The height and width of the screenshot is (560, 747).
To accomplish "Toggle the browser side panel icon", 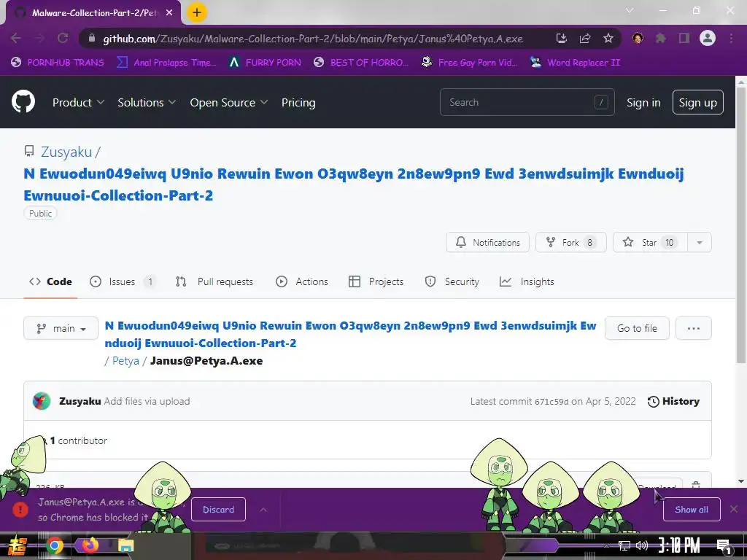I will click(684, 38).
